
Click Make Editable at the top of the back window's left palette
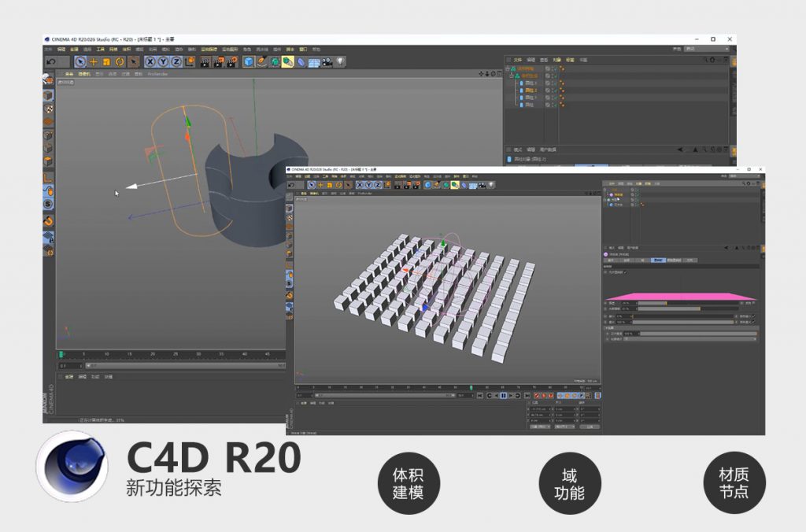click(x=48, y=79)
